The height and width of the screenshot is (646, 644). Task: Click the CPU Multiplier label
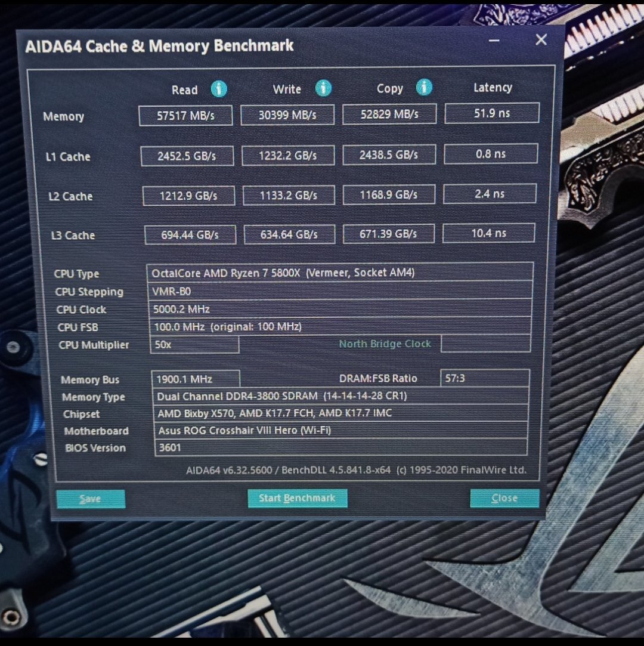click(x=94, y=345)
